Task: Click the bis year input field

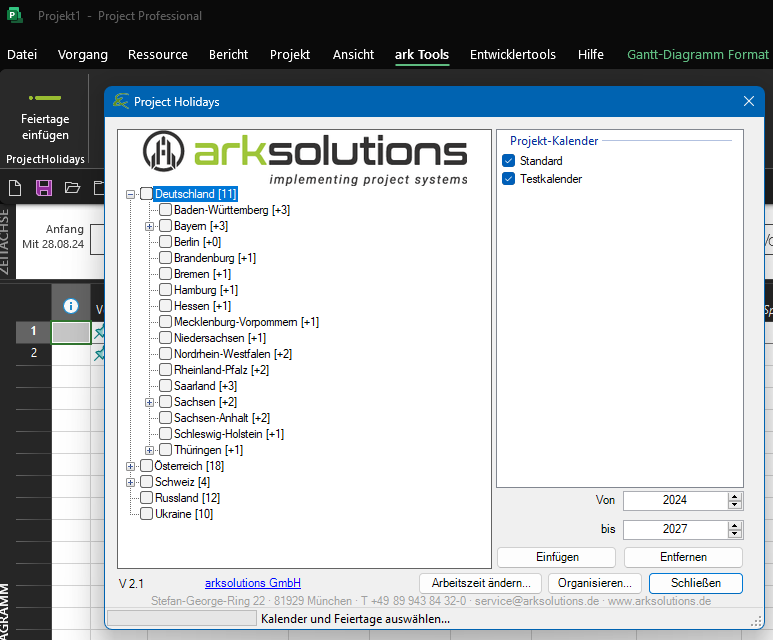Action: [675, 530]
